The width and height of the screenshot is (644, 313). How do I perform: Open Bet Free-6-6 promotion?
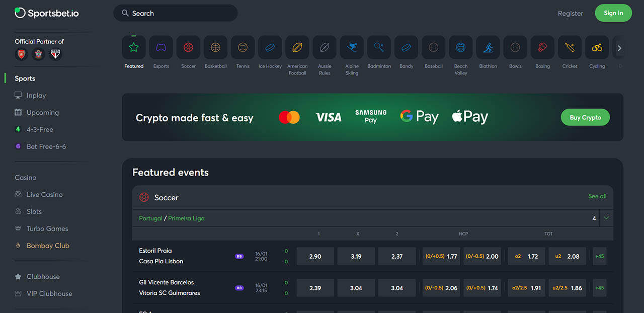click(40, 146)
